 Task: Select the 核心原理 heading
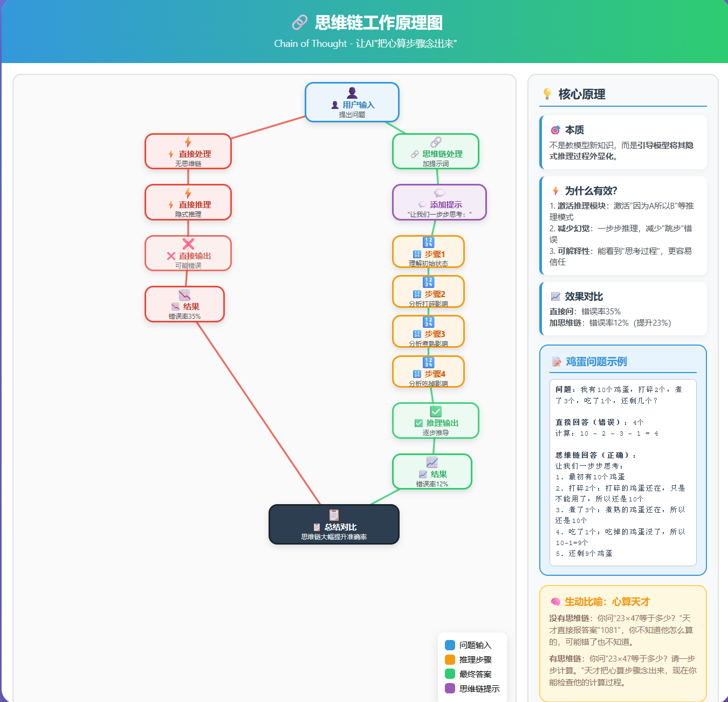click(x=581, y=94)
